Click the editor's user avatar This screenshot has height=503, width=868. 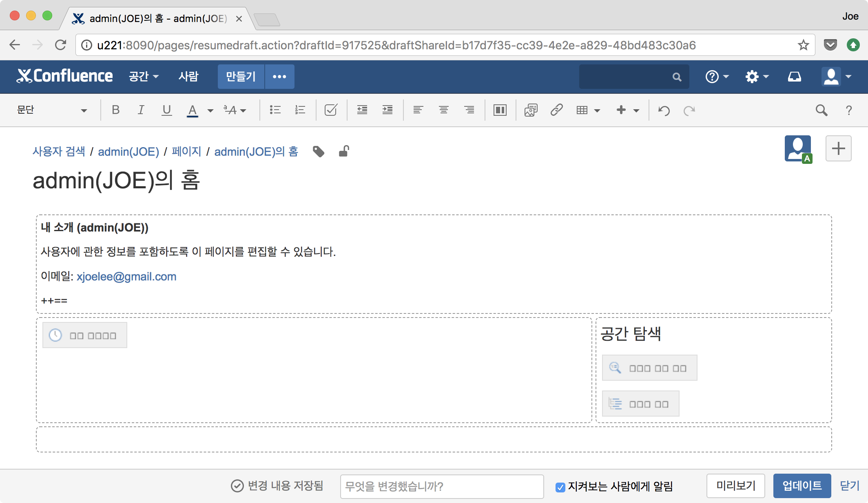pos(798,149)
